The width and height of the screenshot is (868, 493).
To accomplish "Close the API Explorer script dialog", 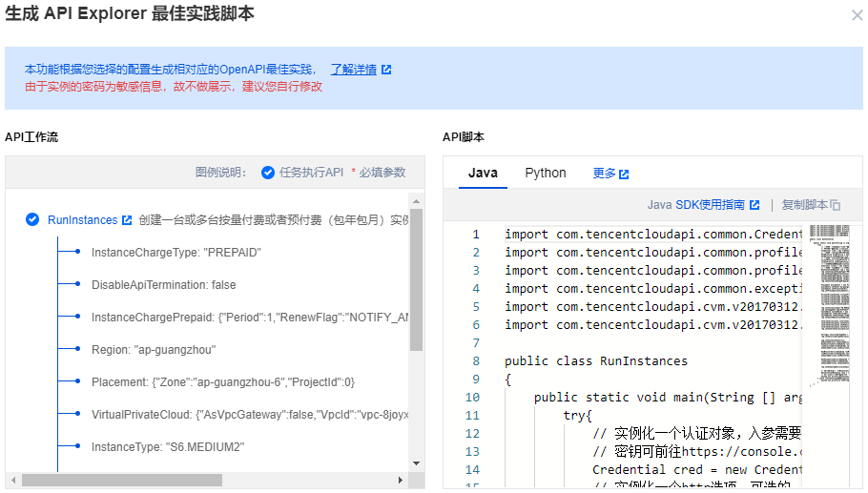I will pyautogui.click(x=856, y=15).
